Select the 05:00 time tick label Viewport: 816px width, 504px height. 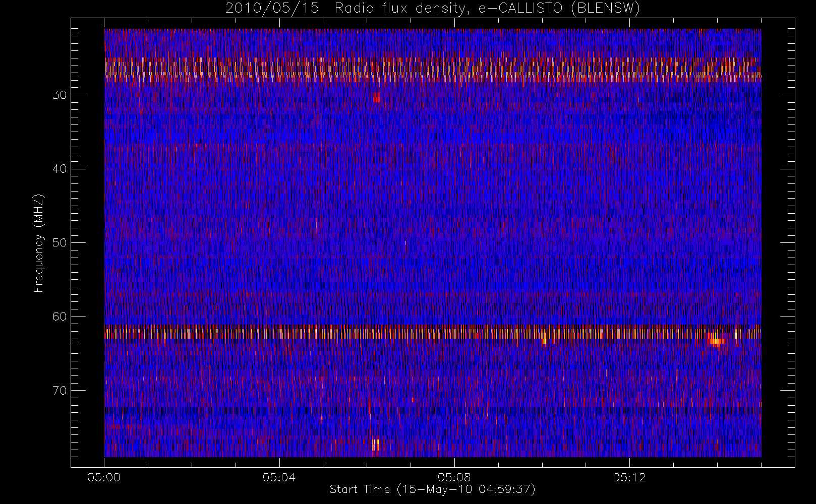[x=104, y=477]
